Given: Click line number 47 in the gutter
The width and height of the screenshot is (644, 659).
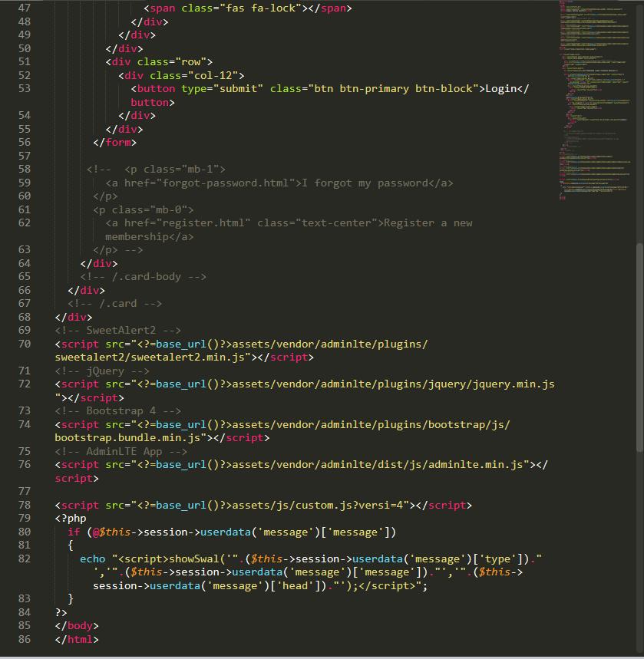Looking at the screenshot, I should (25, 8).
